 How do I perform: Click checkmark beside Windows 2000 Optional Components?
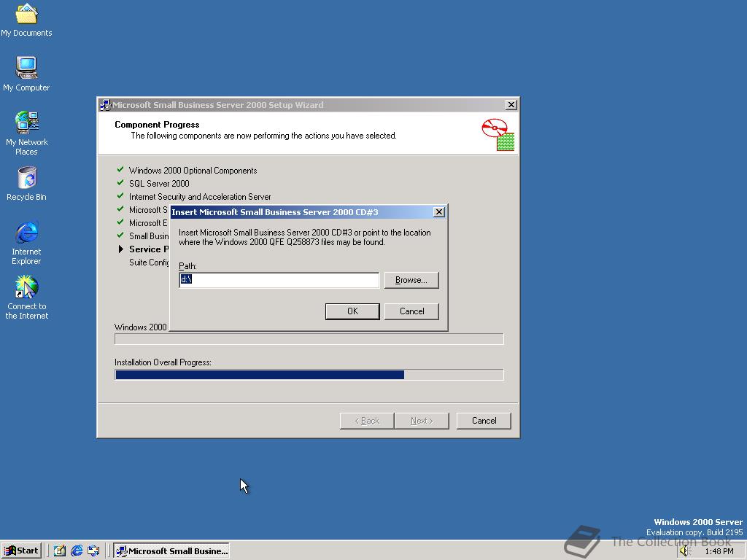(x=120, y=169)
